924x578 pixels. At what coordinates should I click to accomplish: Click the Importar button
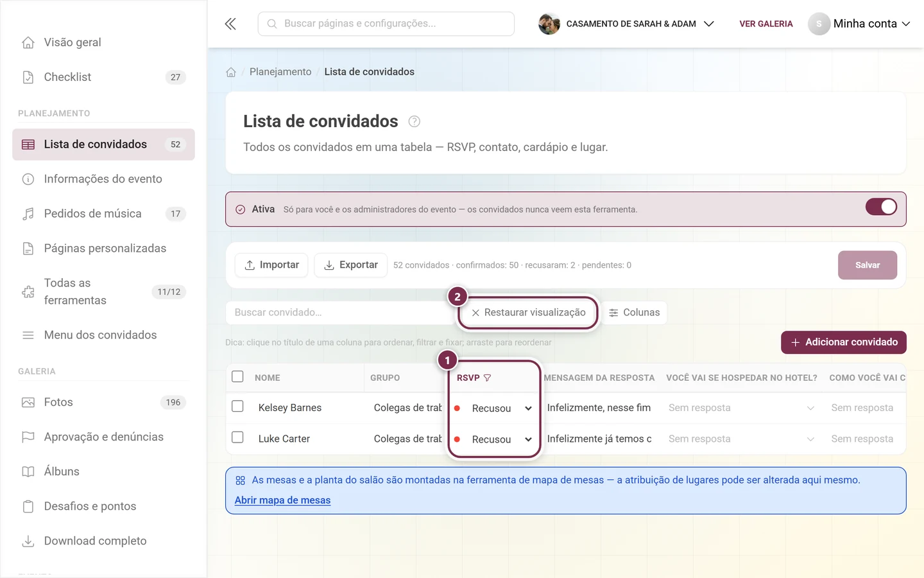tap(271, 265)
